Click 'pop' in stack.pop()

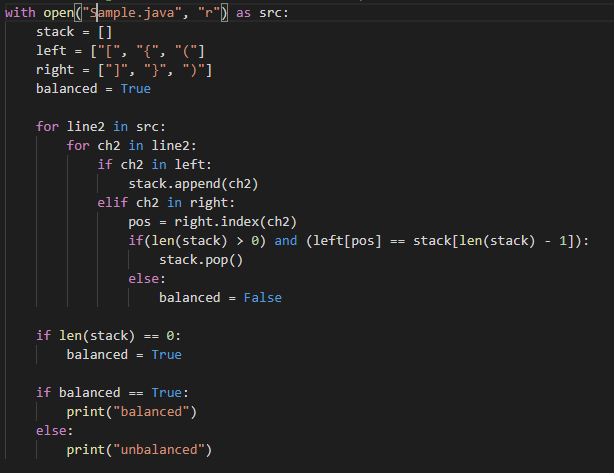point(217,260)
